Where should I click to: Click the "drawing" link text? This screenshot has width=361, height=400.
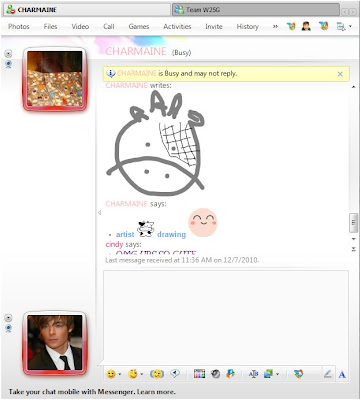point(171,234)
